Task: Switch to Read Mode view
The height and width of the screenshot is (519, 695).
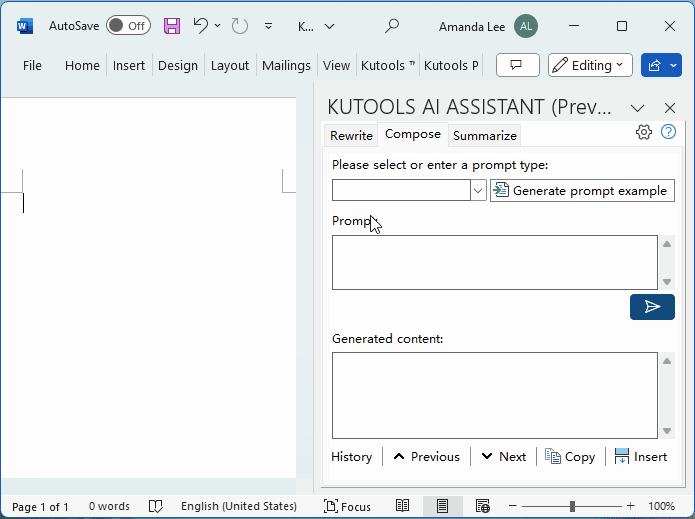Action: click(x=402, y=507)
